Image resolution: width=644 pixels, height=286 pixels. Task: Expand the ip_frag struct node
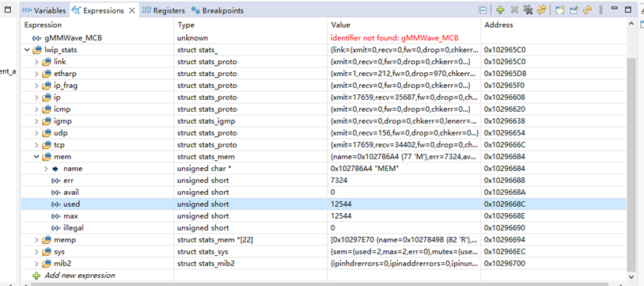tap(36, 86)
